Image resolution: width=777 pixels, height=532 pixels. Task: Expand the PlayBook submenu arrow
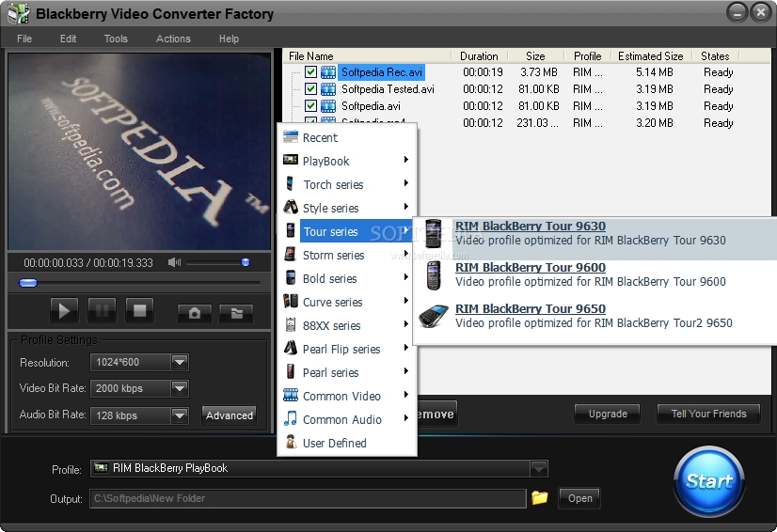point(405,160)
